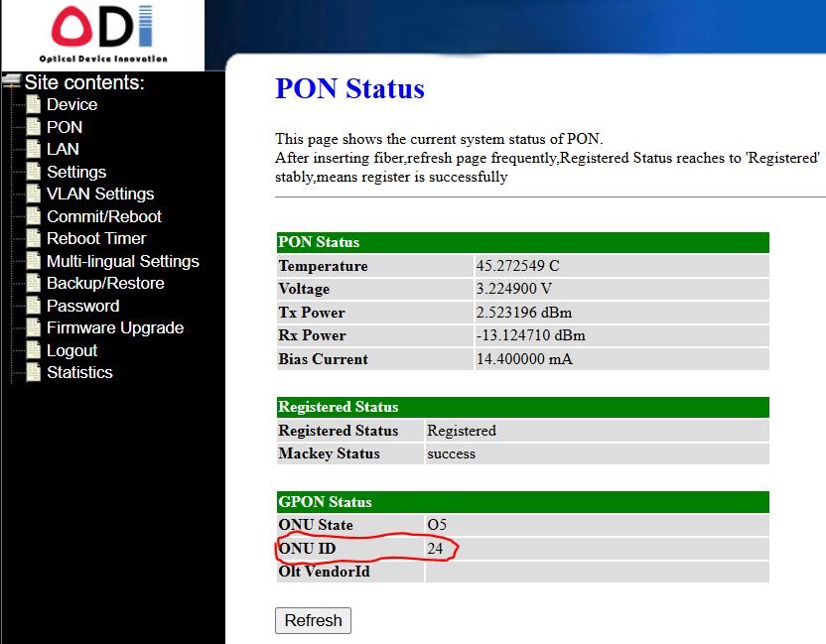
Task: Click the Registered status value
Action: [462, 431]
